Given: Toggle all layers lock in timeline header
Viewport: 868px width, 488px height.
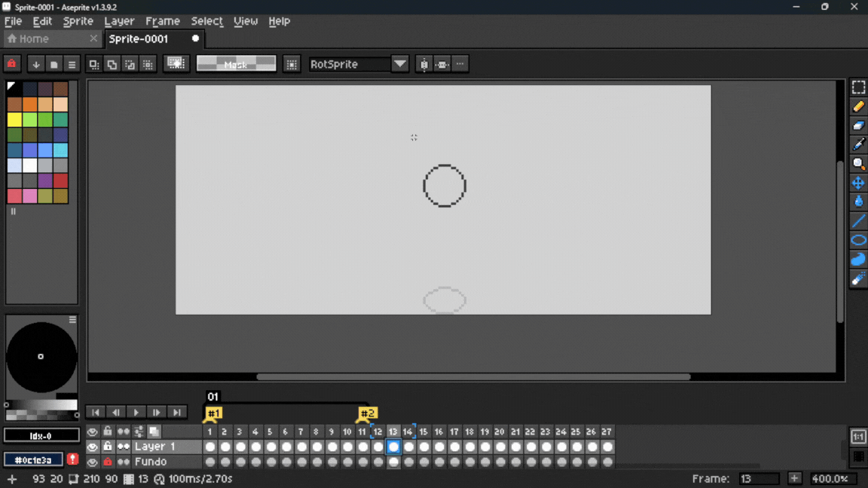Looking at the screenshot, I should [108, 431].
